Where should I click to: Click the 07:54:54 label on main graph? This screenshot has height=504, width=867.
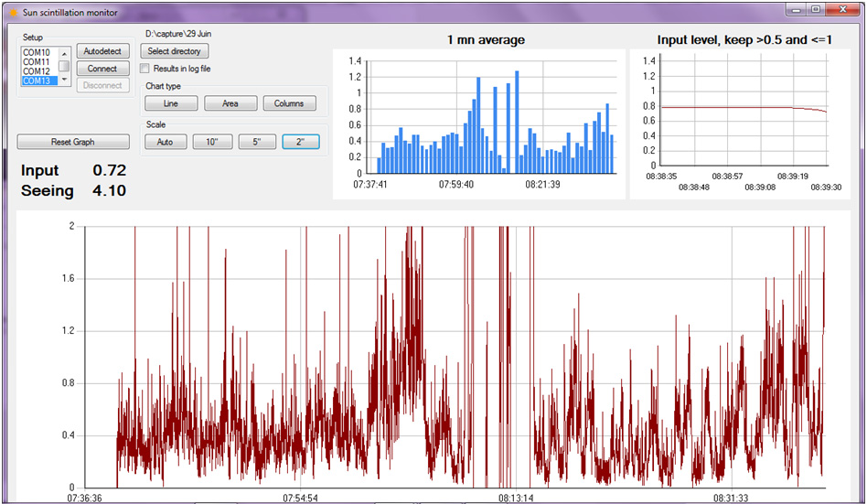(x=300, y=498)
